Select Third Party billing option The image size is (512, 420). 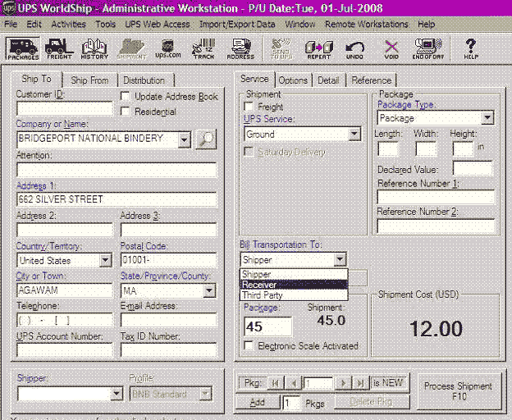click(x=294, y=295)
